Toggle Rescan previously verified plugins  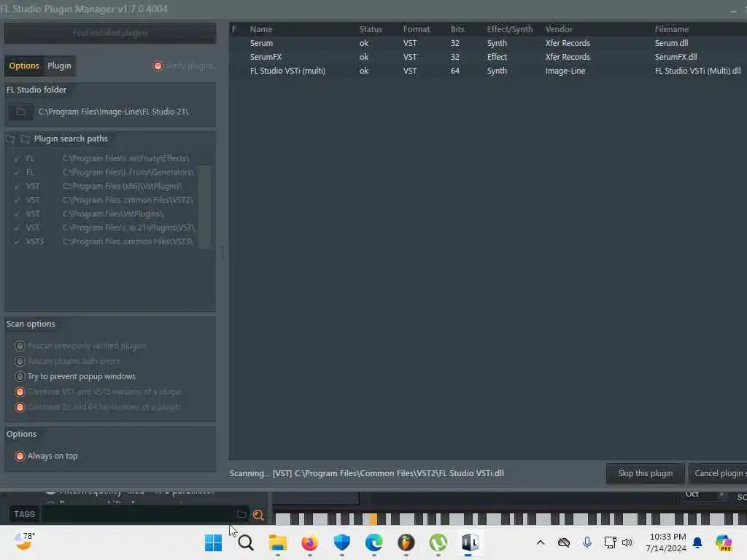(x=20, y=346)
